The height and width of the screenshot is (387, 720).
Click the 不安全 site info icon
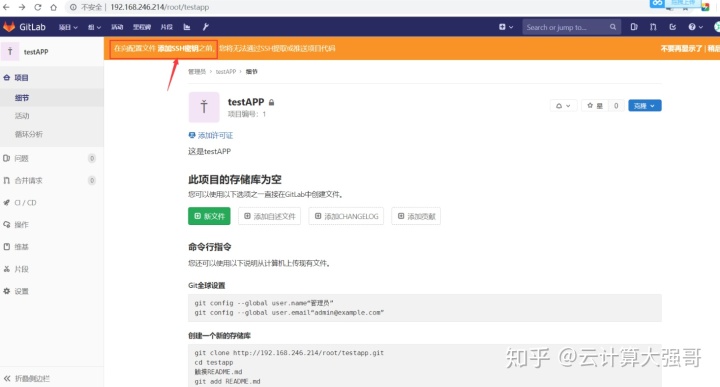coord(73,7)
